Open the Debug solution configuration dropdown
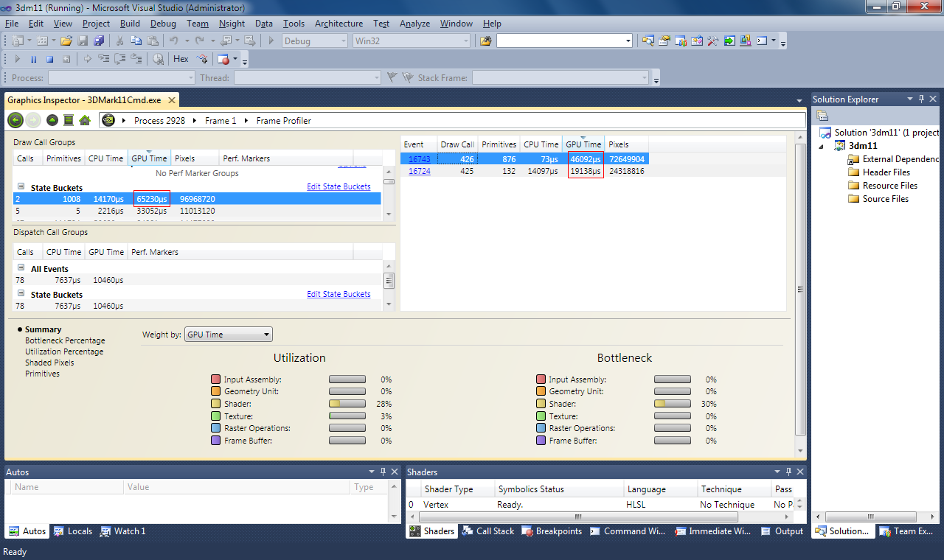Image resolution: width=944 pixels, height=560 pixels. coord(315,41)
